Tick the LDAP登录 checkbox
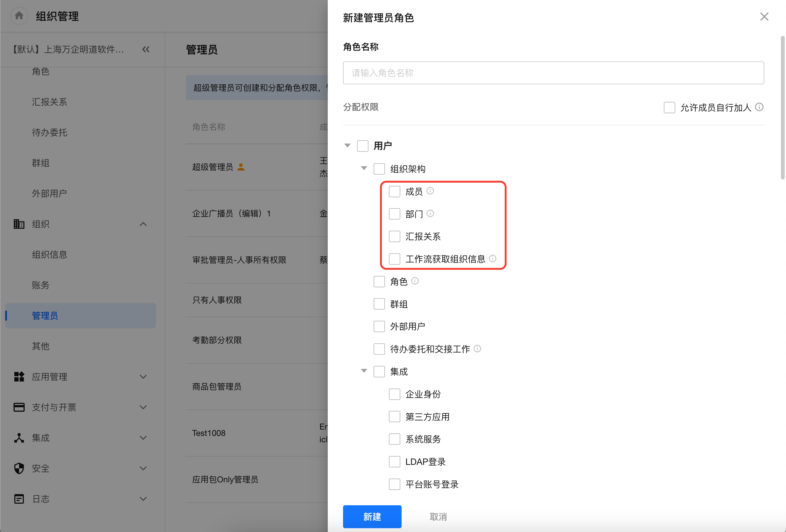 tap(394, 462)
